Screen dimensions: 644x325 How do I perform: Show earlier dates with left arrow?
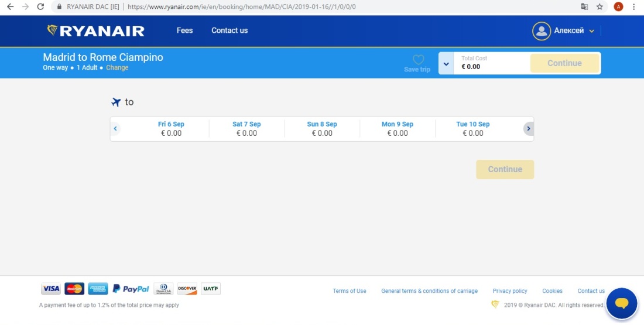[115, 129]
